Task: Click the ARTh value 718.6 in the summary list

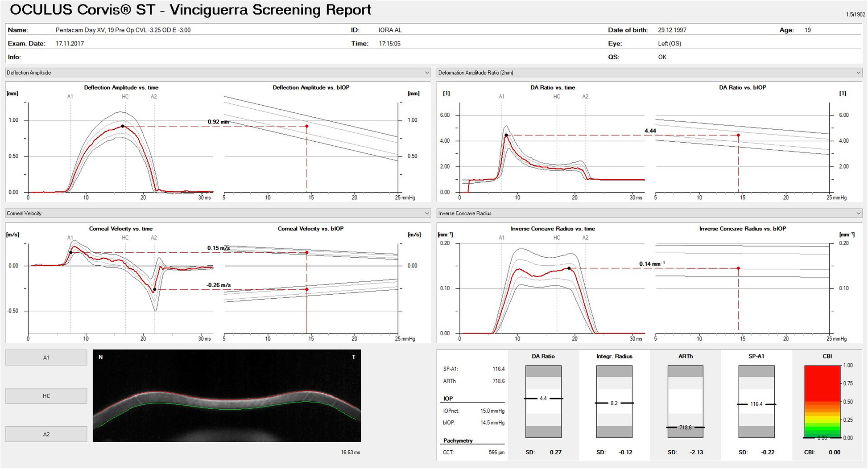Action: (x=499, y=381)
